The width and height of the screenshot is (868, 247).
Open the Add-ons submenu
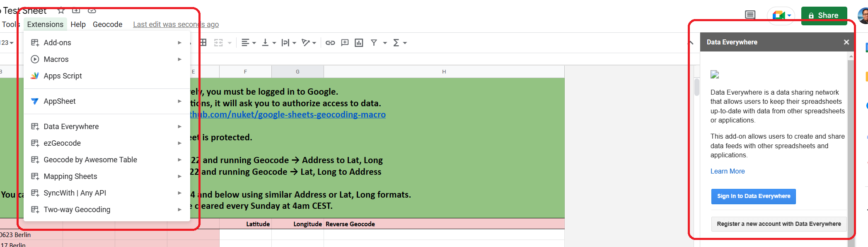[x=107, y=42]
